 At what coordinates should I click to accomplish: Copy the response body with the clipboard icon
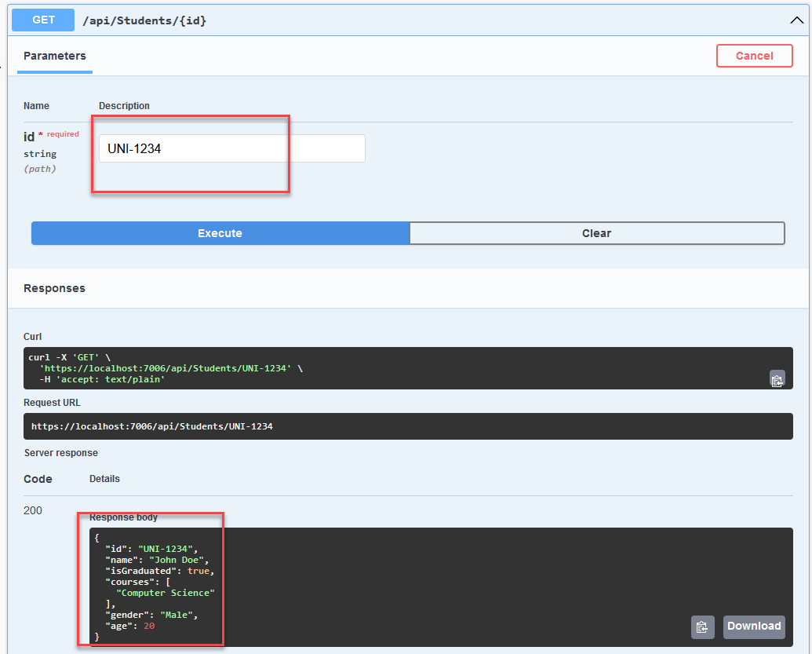tap(702, 627)
